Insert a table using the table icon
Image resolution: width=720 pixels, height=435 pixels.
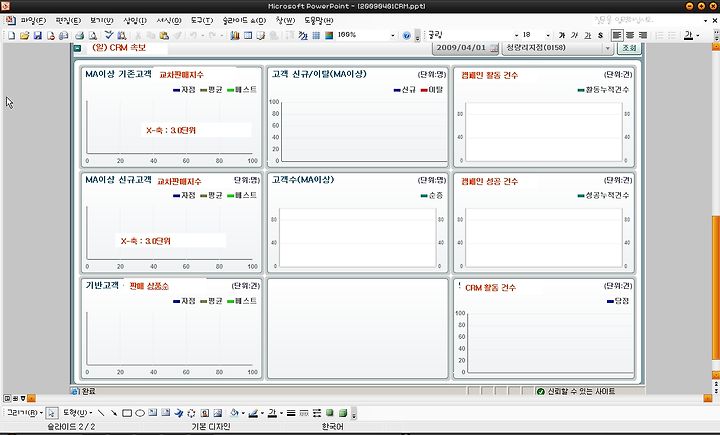point(248,35)
